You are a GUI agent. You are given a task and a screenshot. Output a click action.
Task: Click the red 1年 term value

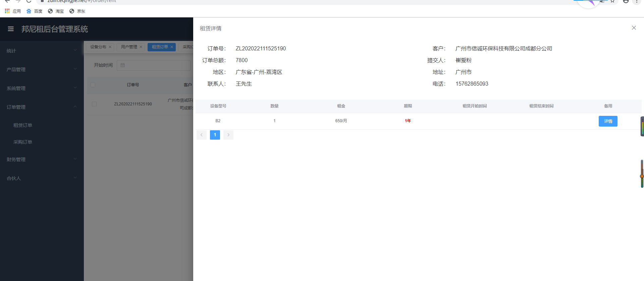click(408, 121)
